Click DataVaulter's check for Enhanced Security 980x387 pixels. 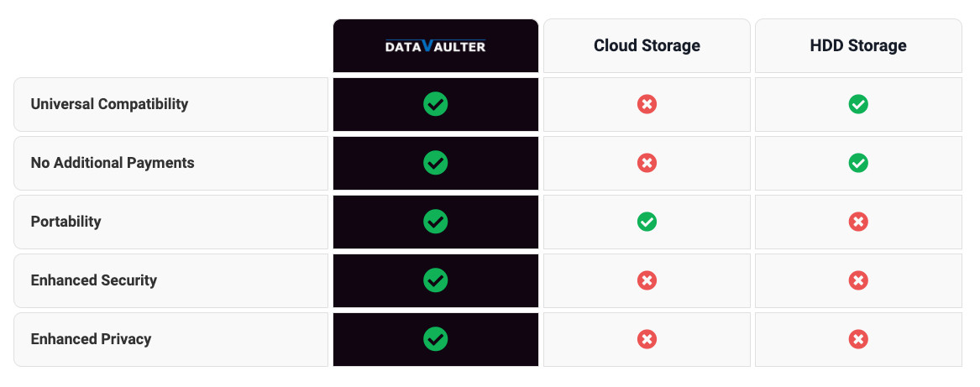[436, 280]
